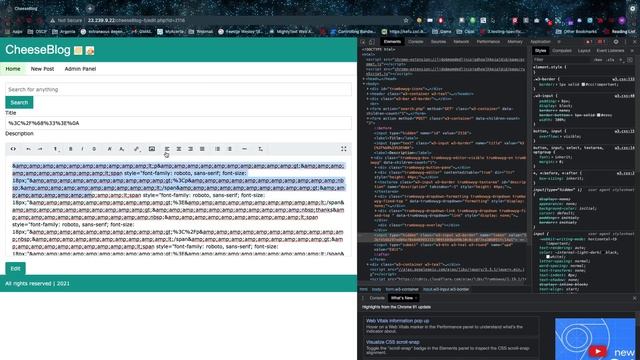Viewport: 640px width, 360px height.
Task: Open the drawer three-dot menu beside Console
Action: pyautogui.click(x=363, y=298)
